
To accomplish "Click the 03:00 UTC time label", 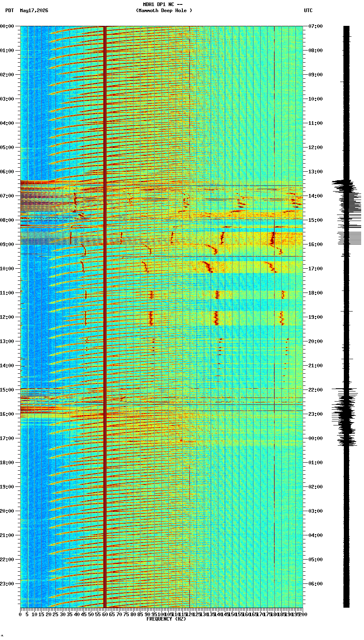I will [316, 511].
